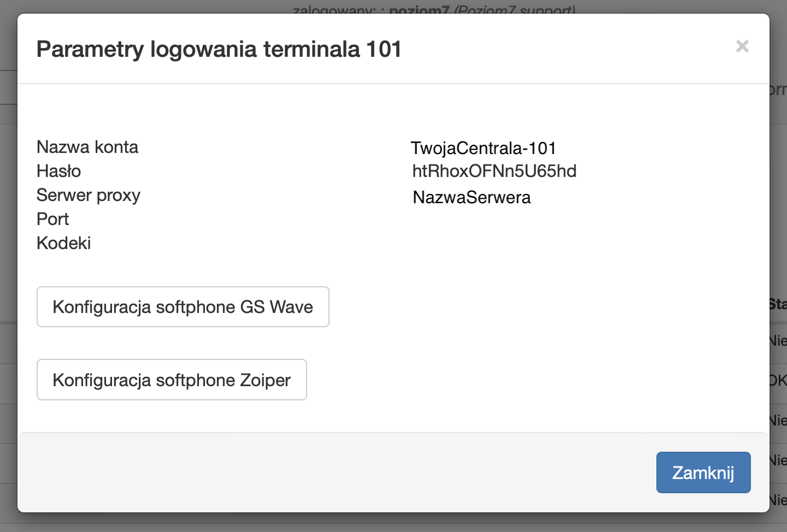Viewport: 787px width, 532px height.
Task: Select the account name TwojaCentrala-101
Action: click(x=483, y=148)
